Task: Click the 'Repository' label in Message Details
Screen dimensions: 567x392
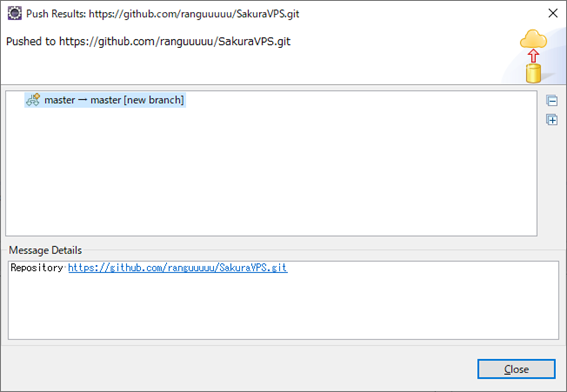Action: pos(37,268)
